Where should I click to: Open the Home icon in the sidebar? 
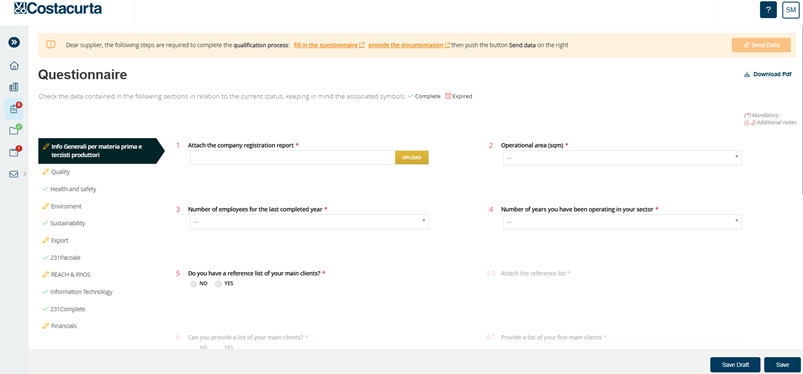point(14,66)
